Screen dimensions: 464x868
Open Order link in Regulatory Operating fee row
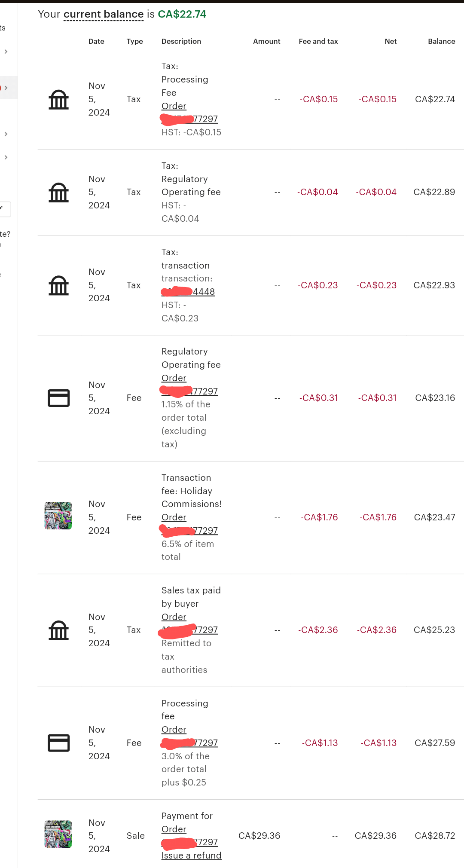pos(174,378)
